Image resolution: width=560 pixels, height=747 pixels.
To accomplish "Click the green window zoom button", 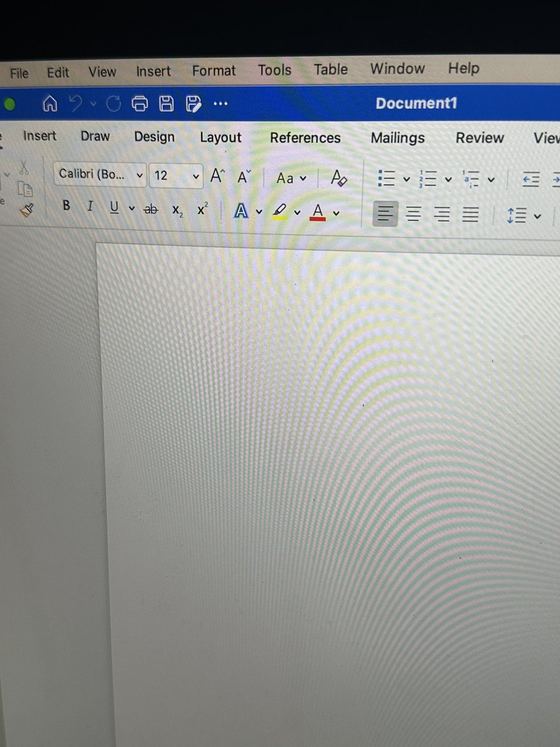I will pos(9,104).
